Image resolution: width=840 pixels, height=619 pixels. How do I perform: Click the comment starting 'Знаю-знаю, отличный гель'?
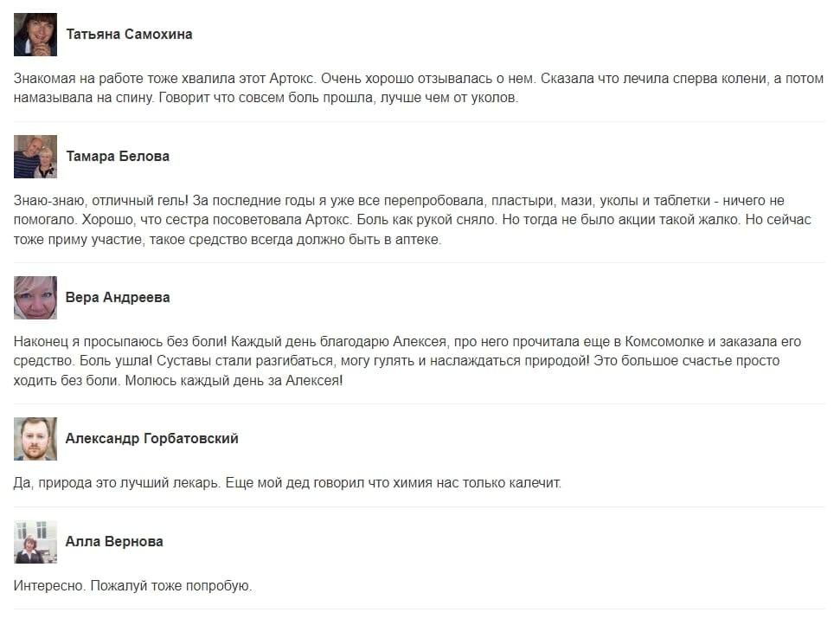(413, 220)
